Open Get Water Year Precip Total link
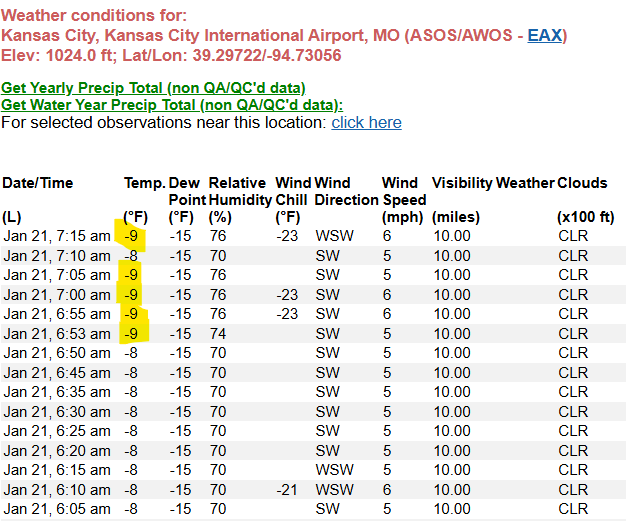Screen dimensions: 626x521 (172, 105)
